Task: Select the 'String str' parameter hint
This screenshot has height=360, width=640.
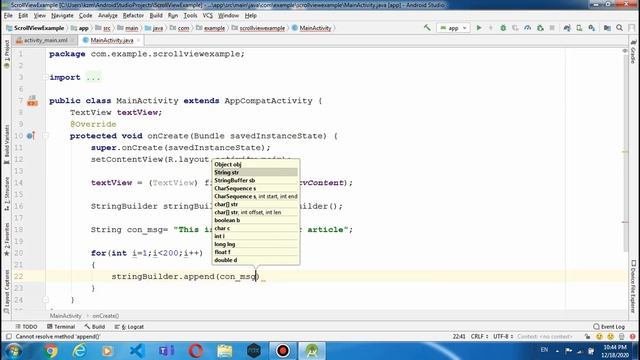Action: [256, 173]
